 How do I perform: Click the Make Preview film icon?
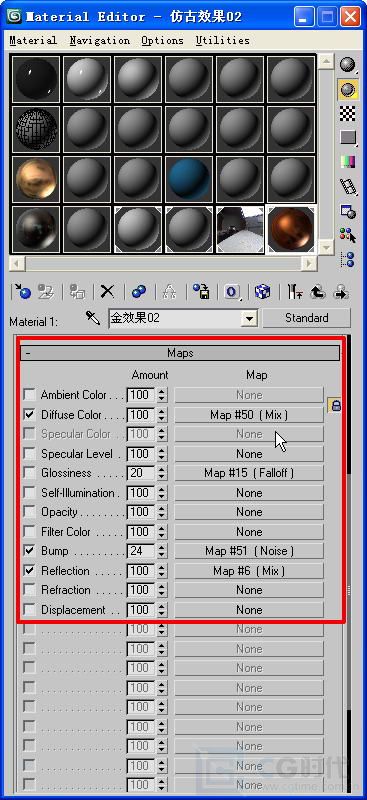[348, 186]
